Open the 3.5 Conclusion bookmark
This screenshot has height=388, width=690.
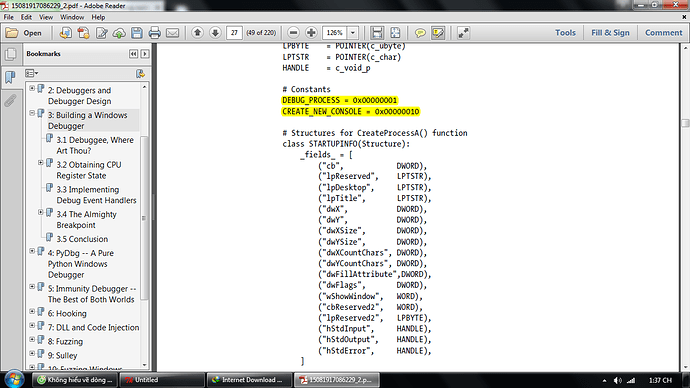click(x=82, y=239)
